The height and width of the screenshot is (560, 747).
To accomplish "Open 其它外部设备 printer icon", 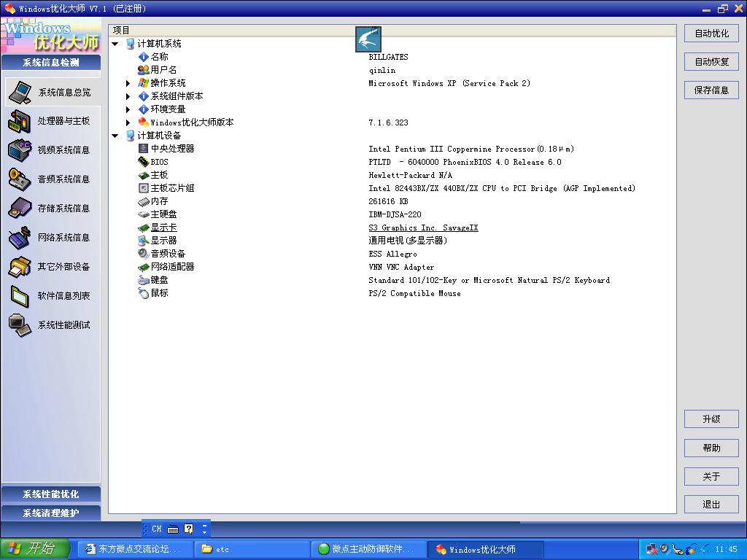I will [20, 267].
